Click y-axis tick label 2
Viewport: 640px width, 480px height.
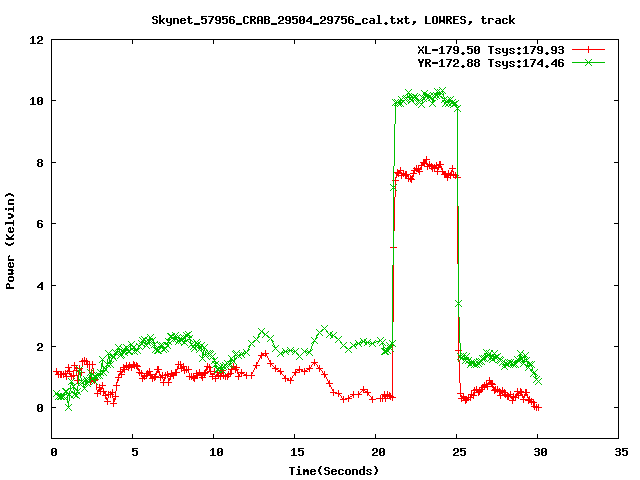(40, 347)
